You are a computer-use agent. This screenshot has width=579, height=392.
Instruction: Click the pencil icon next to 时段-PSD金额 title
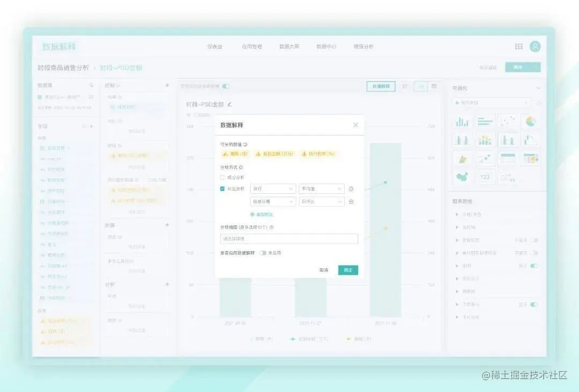(229, 104)
